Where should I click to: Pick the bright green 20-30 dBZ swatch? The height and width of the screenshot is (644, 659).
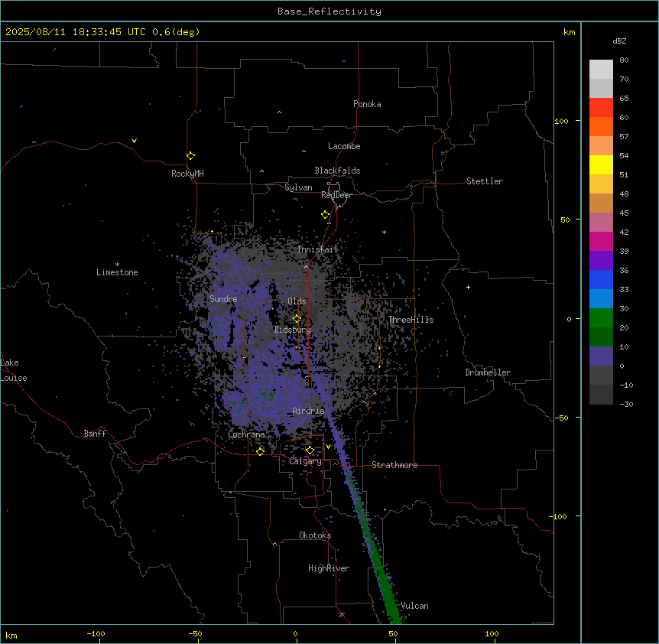pos(601,318)
